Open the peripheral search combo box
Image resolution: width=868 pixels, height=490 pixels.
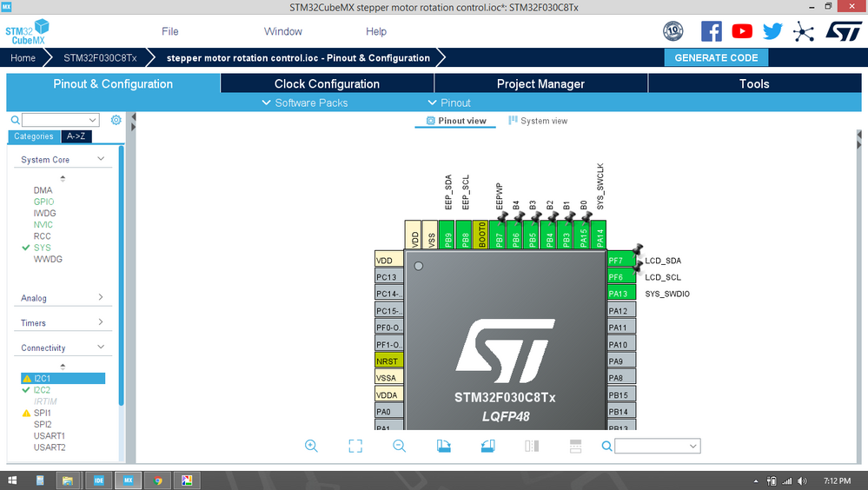(x=60, y=120)
